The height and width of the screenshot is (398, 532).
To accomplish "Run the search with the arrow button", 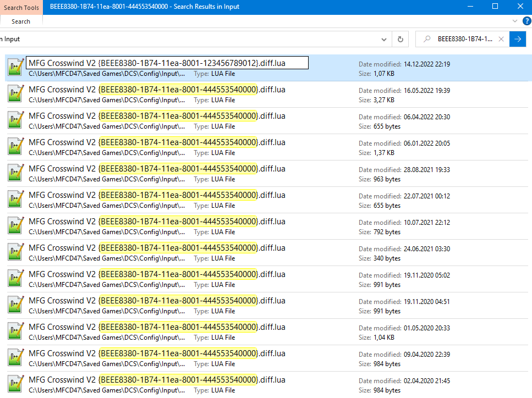I will pos(518,39).
